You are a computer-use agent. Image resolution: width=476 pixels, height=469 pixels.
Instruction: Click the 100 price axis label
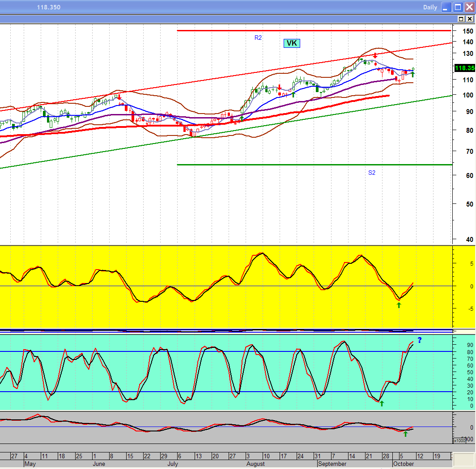pos(468,95)
